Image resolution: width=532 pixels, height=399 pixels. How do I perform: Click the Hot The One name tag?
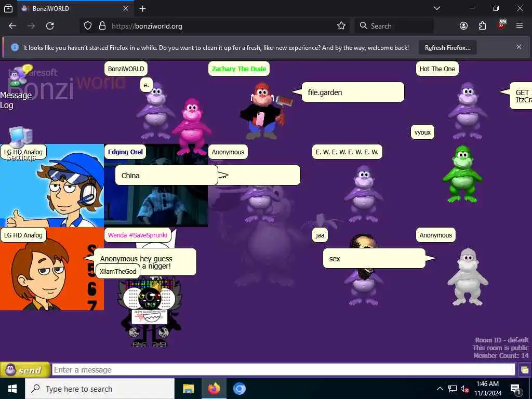click(x=437, y=69)
